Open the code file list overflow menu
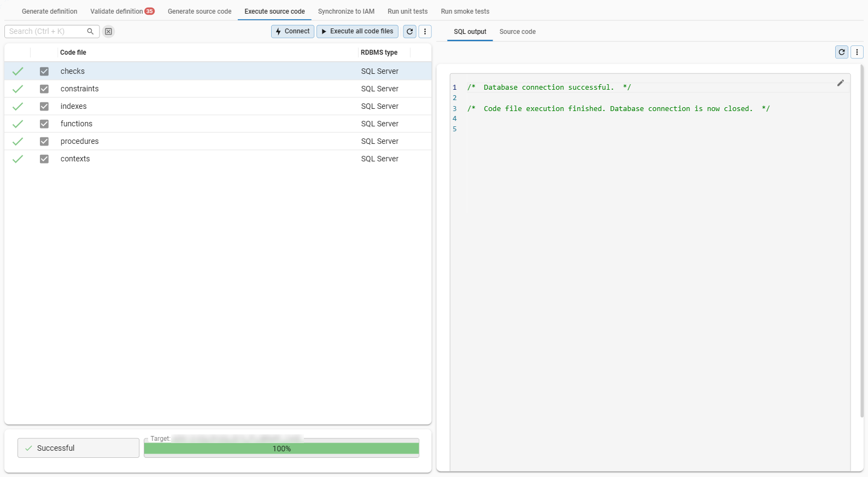Screen dimensions: 868x477 point(425,32)
